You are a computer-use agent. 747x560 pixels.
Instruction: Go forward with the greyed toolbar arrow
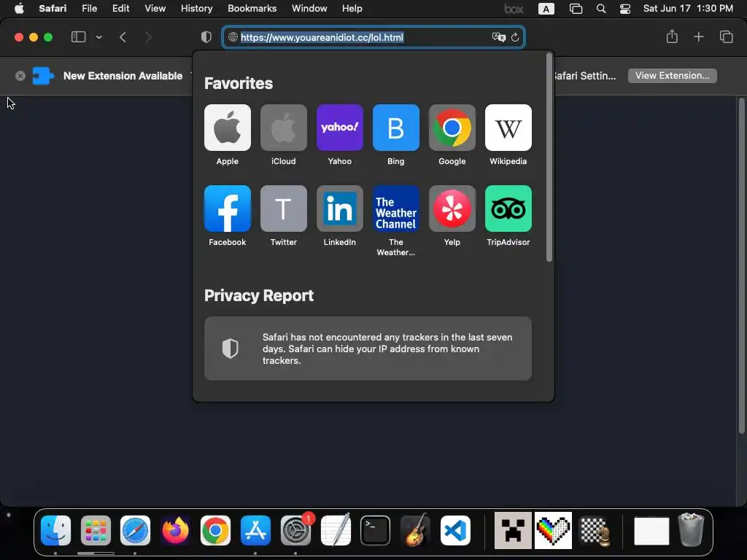coord(148,37)
